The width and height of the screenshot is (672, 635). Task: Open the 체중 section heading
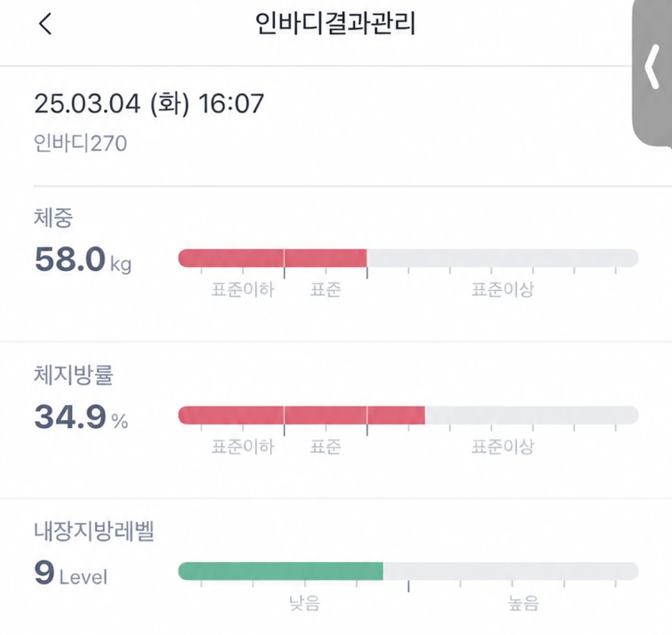click(x=53, y=218)
